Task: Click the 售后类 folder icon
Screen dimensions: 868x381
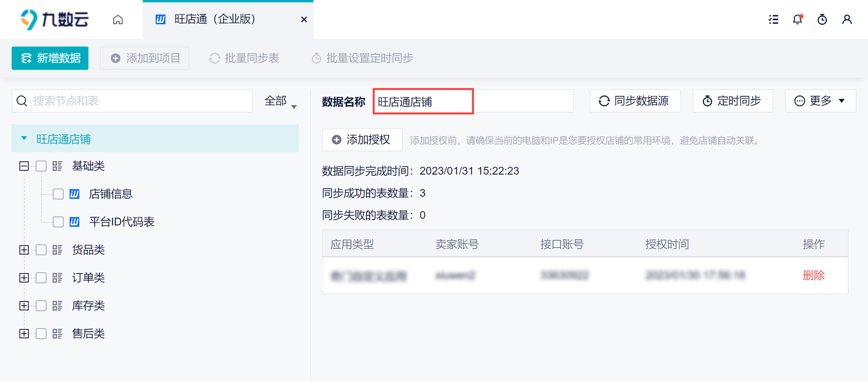Action: point(57,334)
